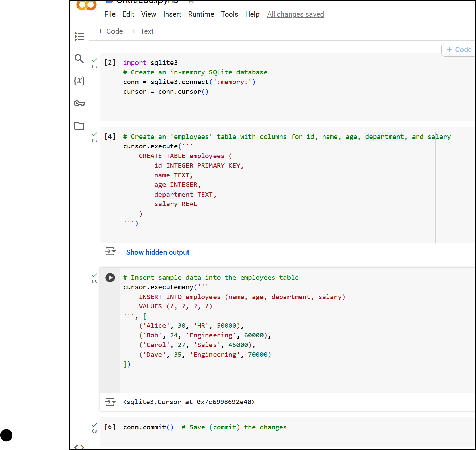Click green checkmark of cell [6]
The image size is (476, 450).
coord(95,425)
